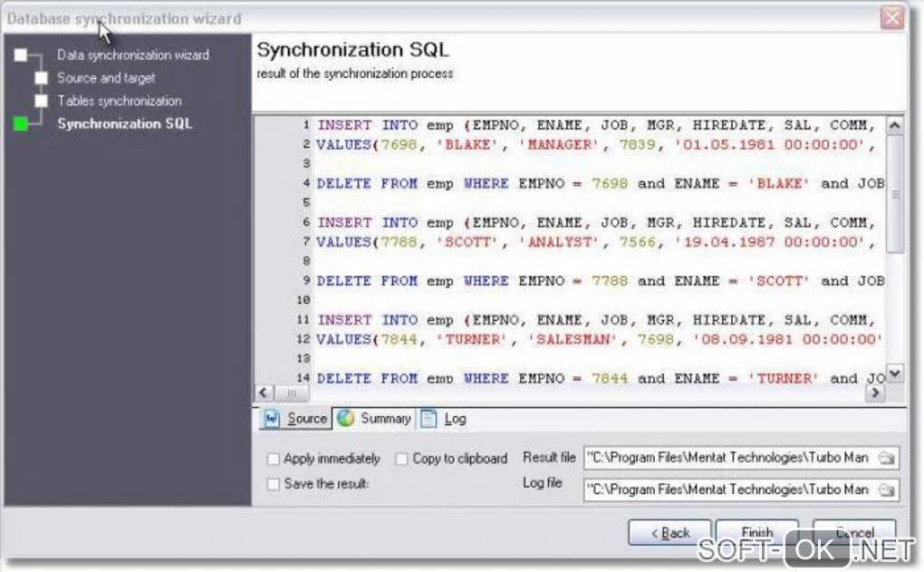Tick the Copy to clipboard checkbox
924x572 pixels.
pos(401,459)
